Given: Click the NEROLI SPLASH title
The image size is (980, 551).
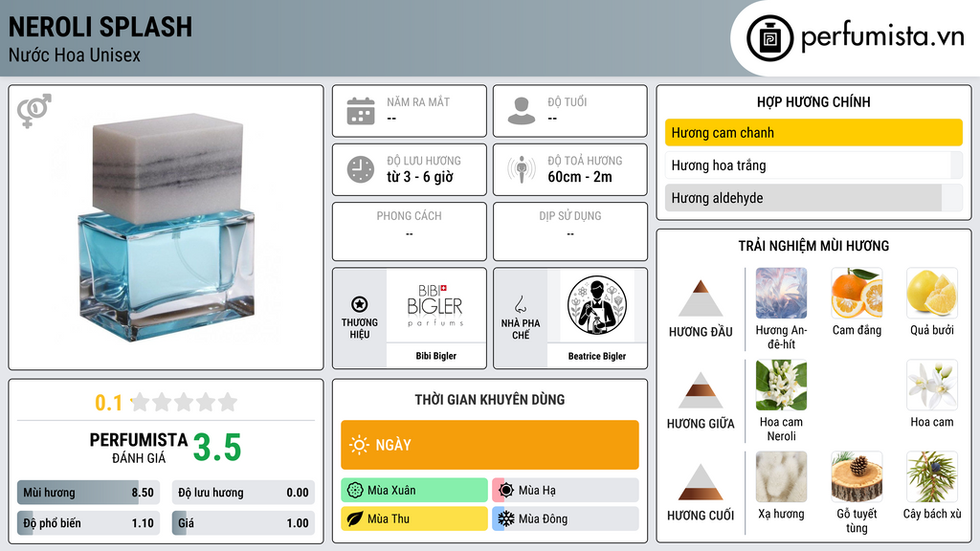Looking at the screenshot, I should [100, 27].
